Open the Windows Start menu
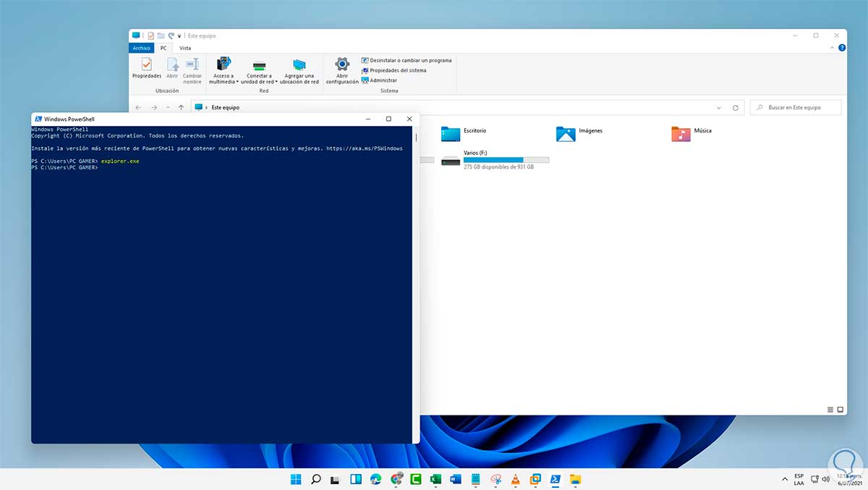The height and width of the screenshot is (490, 868). 296,479
